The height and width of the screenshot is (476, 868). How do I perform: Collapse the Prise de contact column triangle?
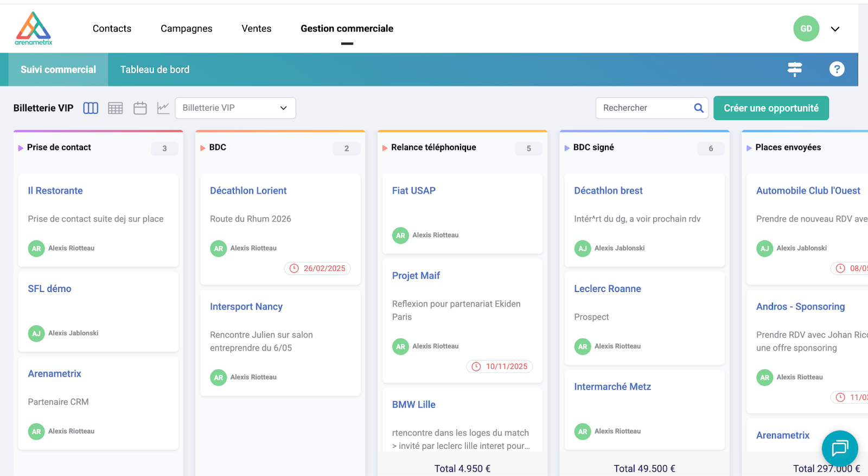point(21,148)
